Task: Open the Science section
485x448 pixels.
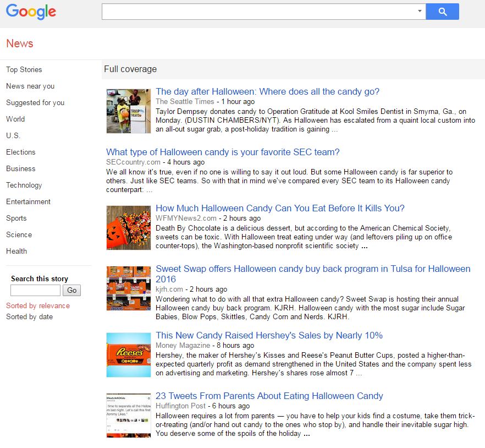Action: pos(19,234)
